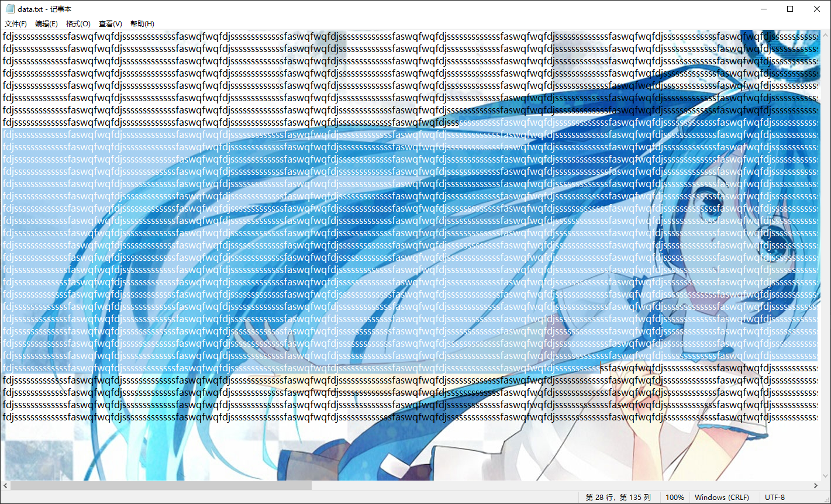The image size is (831, 504).
Task: Click the data.txt - 记事本 title text
Action: pos(44,9)
